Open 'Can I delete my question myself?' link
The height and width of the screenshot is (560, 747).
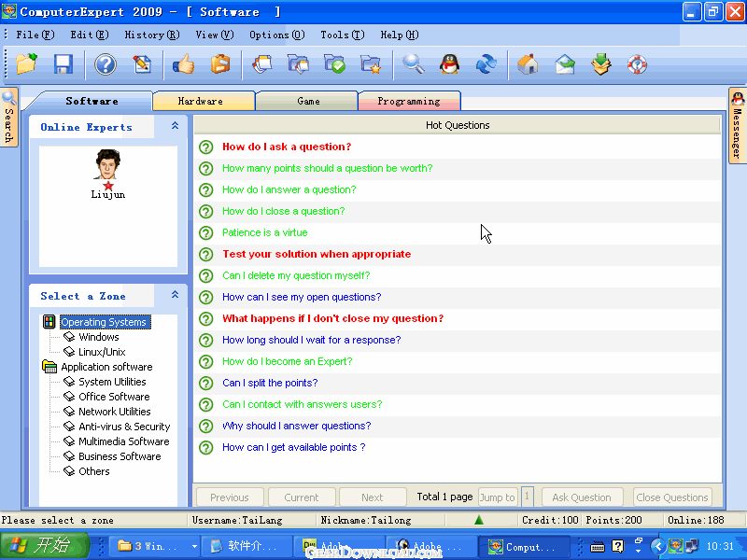pyautogui.click(x=296, y=275)
